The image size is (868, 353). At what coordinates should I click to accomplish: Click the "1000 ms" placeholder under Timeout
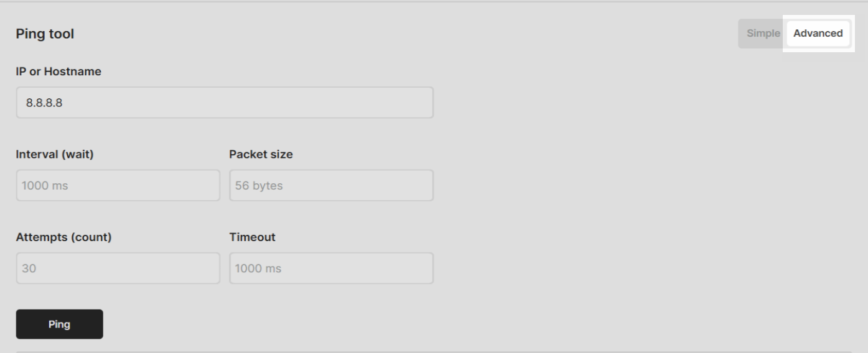[258, 268]
